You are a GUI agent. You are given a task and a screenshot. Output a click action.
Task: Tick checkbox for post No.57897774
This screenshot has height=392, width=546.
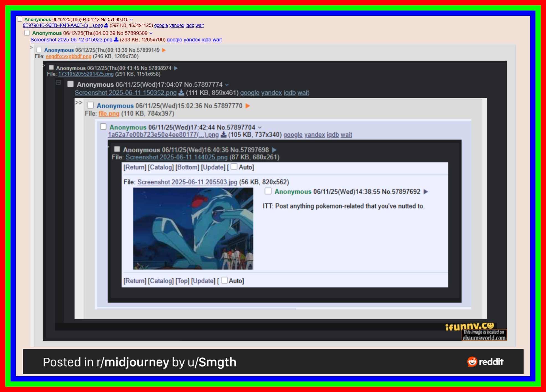[x=71, y=84]
